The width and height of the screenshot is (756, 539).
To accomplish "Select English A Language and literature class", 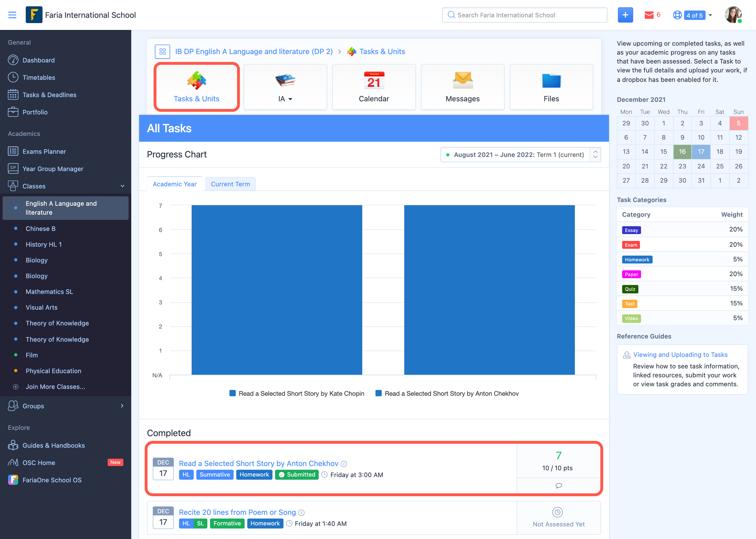I will pos(66,208).
